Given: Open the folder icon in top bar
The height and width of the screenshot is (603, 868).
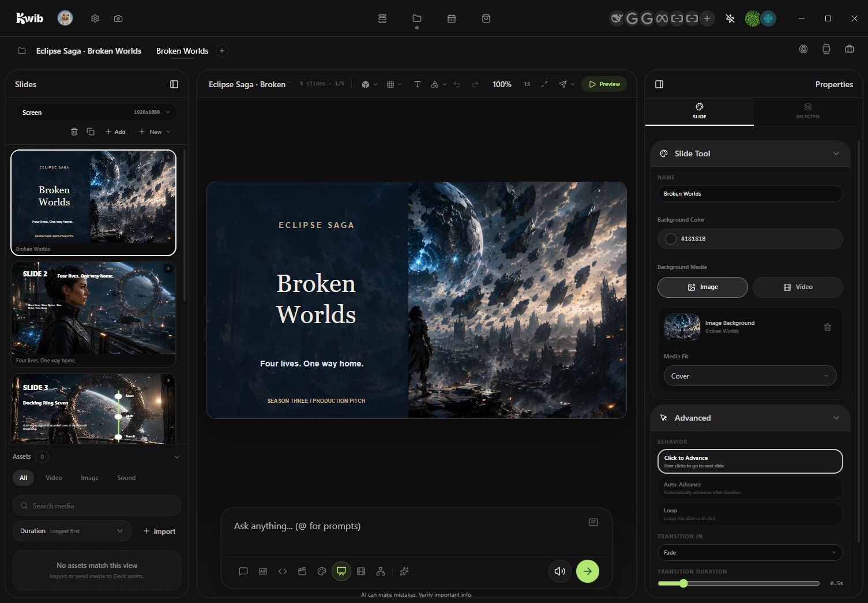Looking at the screenshot, I should click(417, 18).
